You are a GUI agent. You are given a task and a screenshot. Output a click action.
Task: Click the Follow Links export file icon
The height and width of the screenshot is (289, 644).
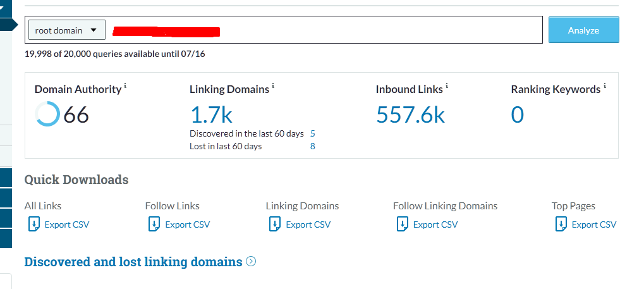(x=154, y=224)
